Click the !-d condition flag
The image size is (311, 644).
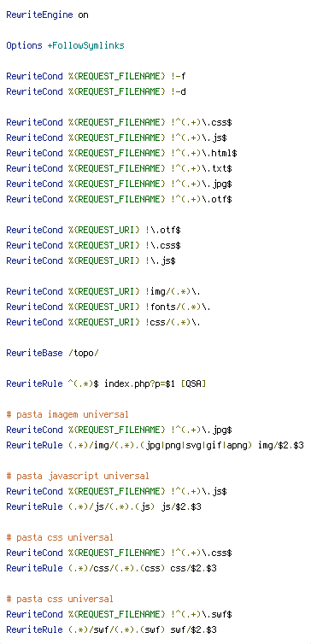tap(179, 91)
